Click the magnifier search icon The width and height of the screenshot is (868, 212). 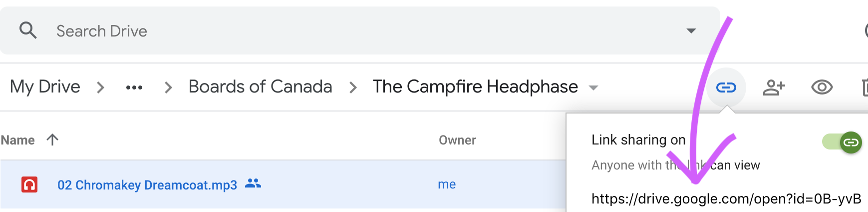[x=28, y=30]
